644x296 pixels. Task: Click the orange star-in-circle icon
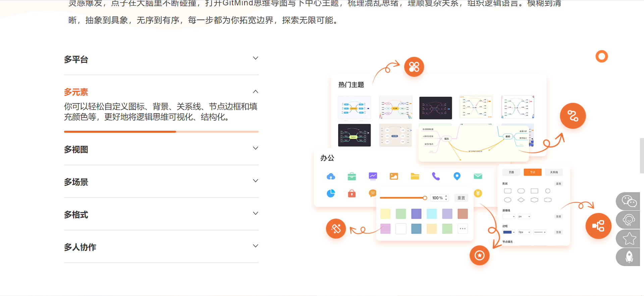tap(480, 255)
